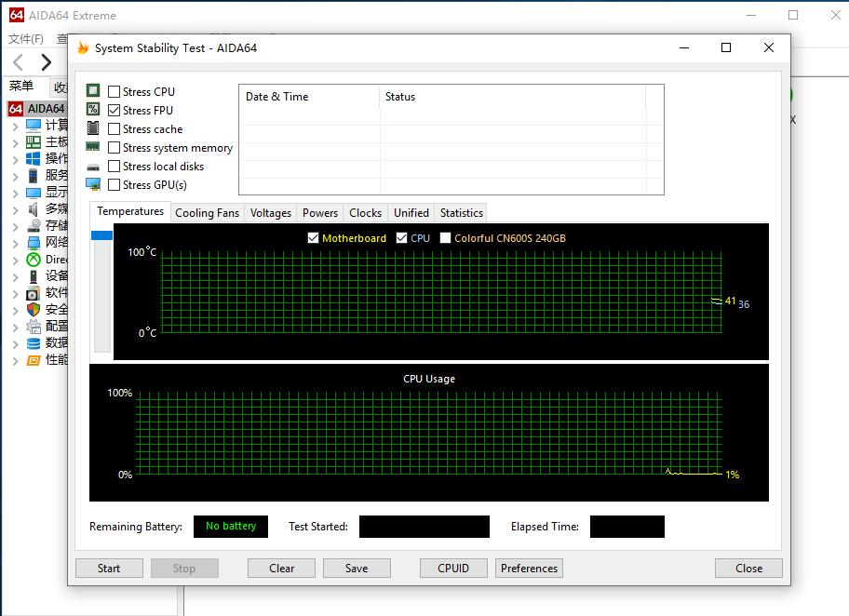Click the flame icon in Stability Test title
The width and height of the screenshot is (849, 616).
(x=83, y=47)
